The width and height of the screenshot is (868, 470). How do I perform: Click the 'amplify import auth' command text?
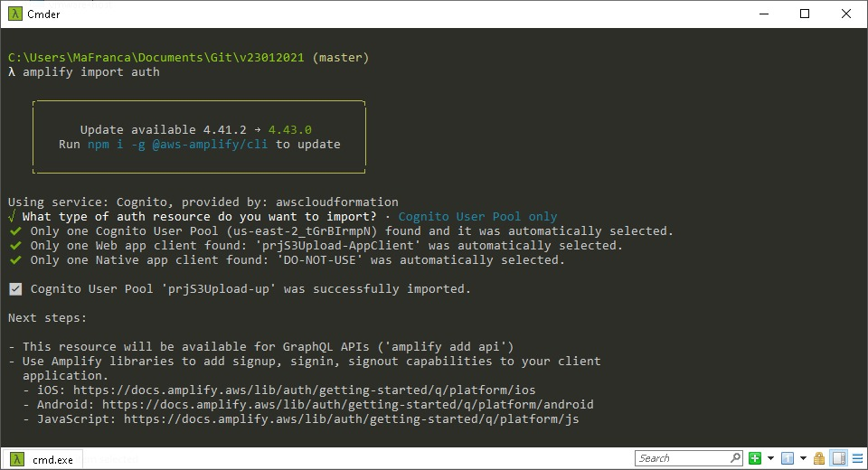click(90, 72)
